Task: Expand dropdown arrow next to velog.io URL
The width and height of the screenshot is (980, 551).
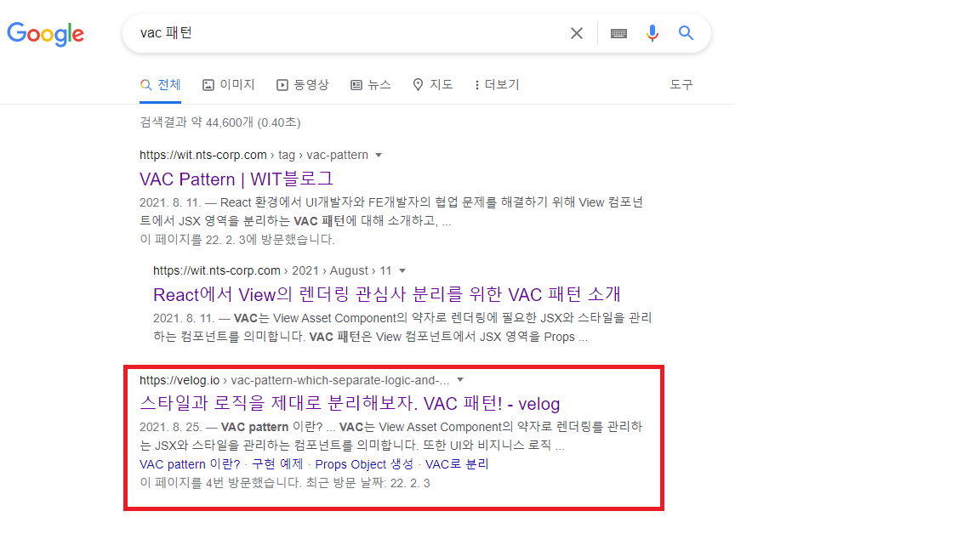Action: pyautogui.click(x=460, y=380)
